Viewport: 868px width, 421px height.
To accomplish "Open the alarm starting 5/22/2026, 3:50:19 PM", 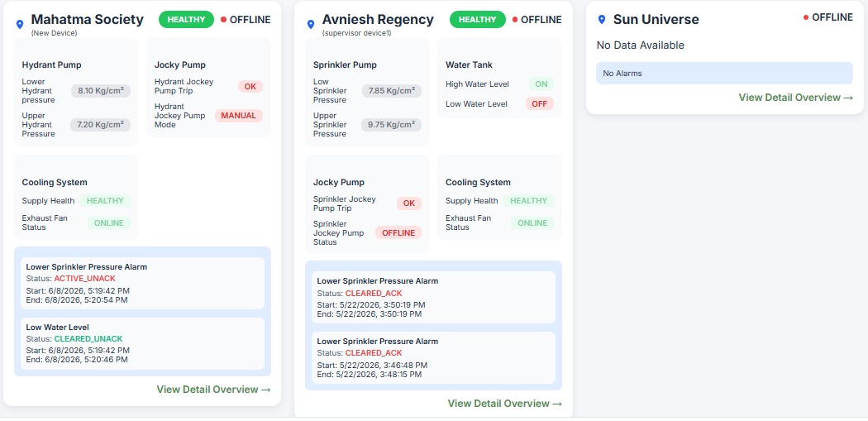I will pyautogui.click(x=433, y=298).
